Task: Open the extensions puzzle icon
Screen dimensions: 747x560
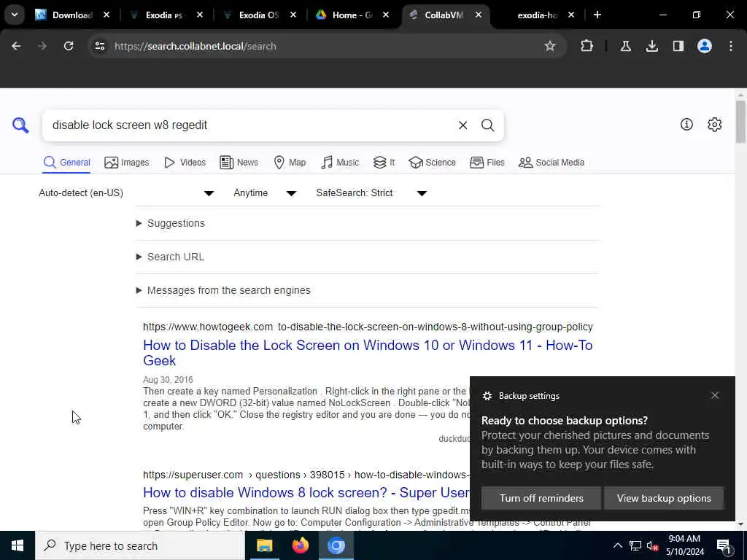Action: (587, 46)
